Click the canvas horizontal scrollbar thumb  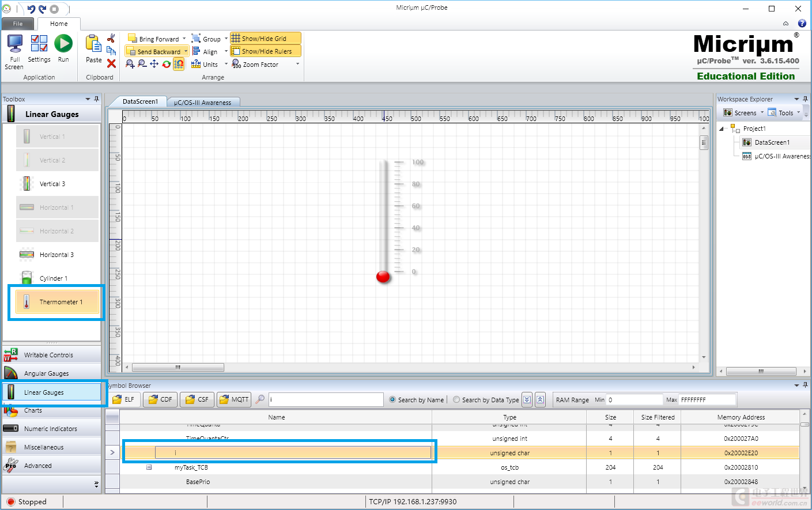(x=178, y=367)
